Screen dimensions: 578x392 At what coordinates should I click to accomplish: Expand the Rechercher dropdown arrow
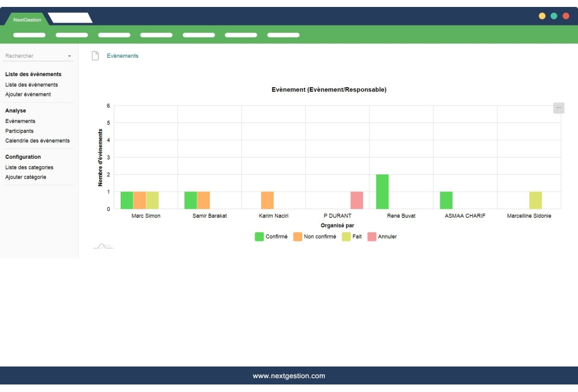click(x=69, y=57)
